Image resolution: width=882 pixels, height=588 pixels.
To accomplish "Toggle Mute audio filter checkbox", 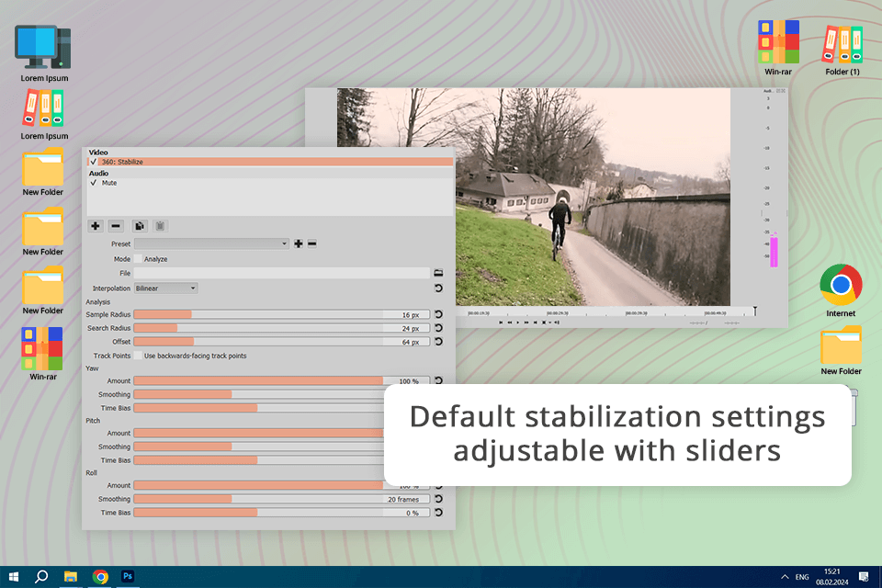I will click(94, 183).
